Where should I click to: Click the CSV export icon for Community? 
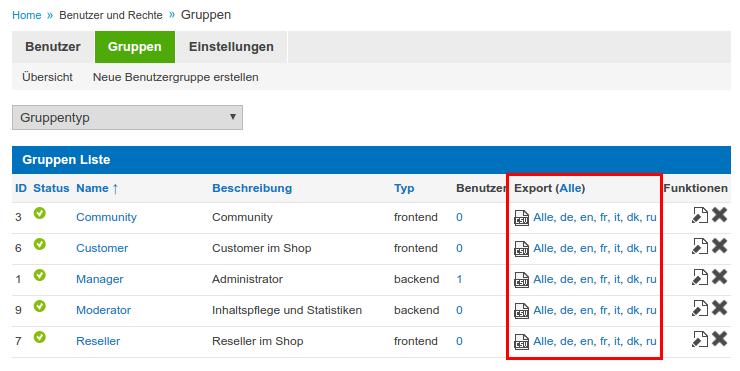521,218
